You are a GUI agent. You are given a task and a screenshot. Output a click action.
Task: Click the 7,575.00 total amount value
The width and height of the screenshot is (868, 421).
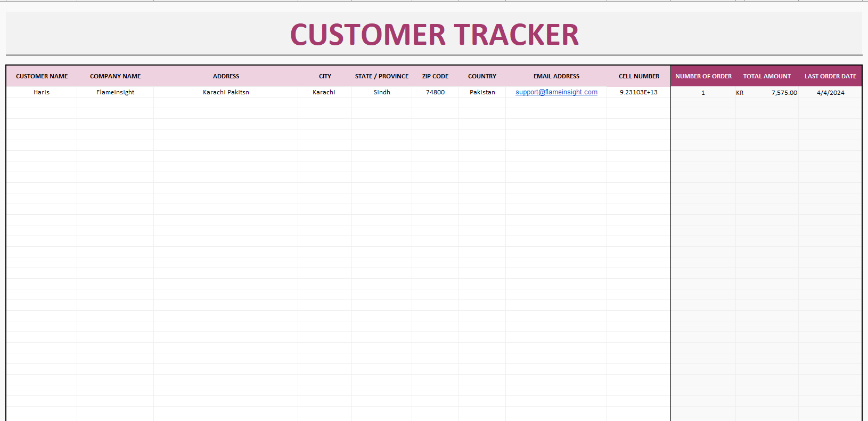point(784,93)
